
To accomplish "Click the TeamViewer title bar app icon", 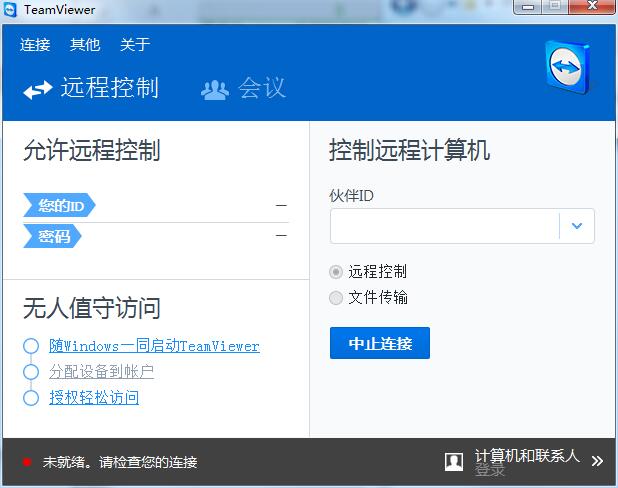I will click(x=9, y=9).
